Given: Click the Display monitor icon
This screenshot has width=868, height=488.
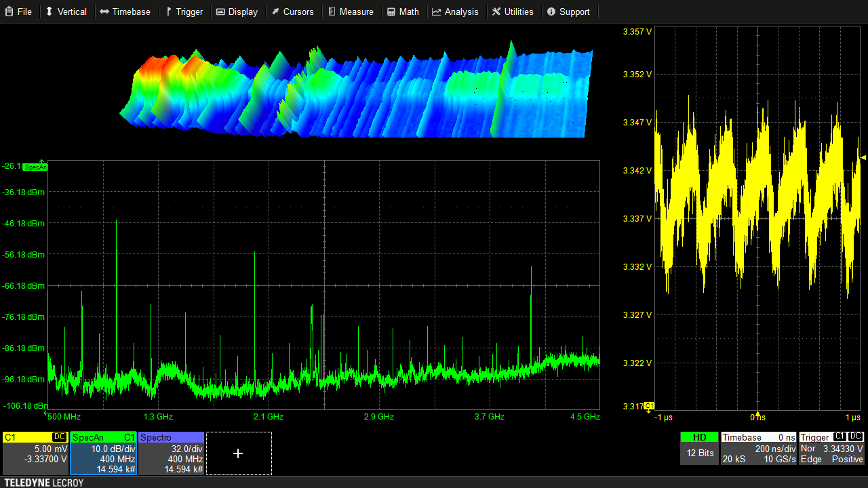Looking at the screenshot, I should (220, 12).
